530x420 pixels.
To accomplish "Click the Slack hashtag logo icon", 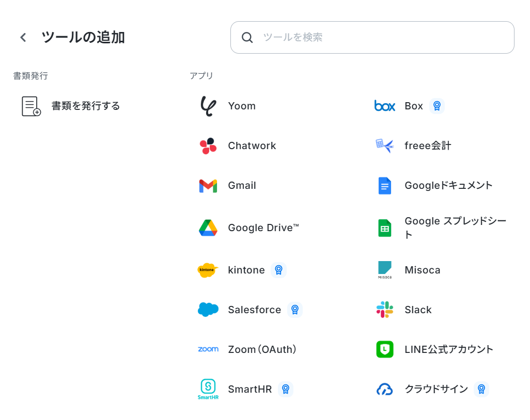I will click(x=385, y=310).
